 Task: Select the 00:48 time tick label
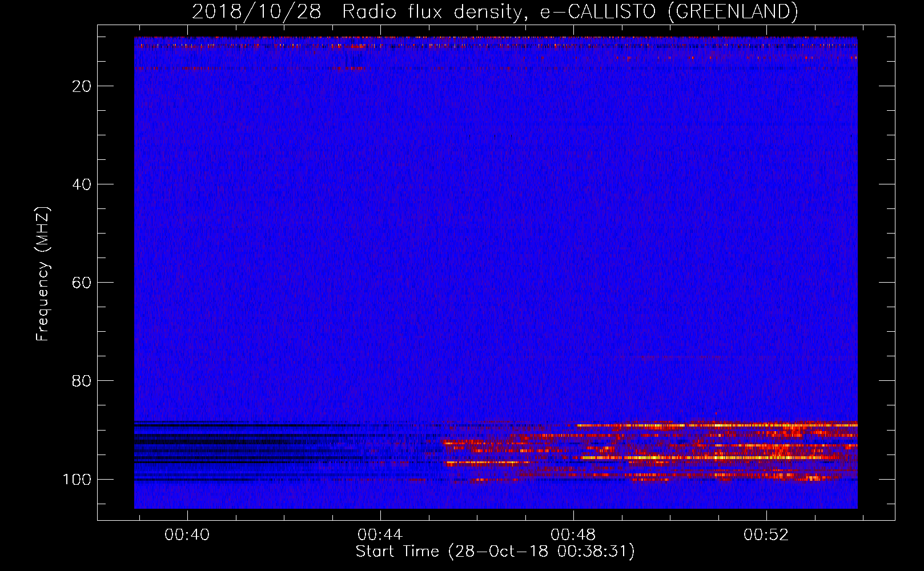tap(573, 535)
